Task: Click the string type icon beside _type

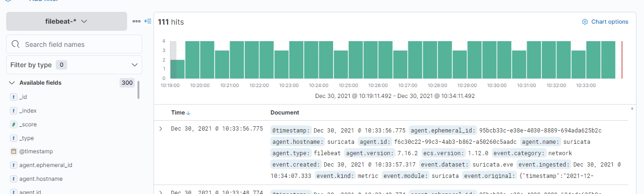Action: (14, 138)
